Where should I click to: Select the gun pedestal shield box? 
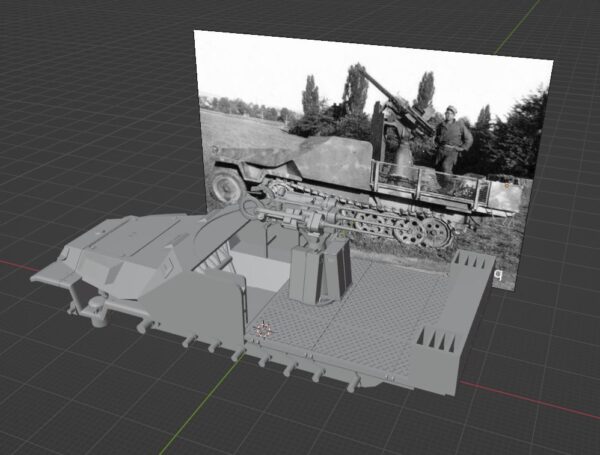321,272
